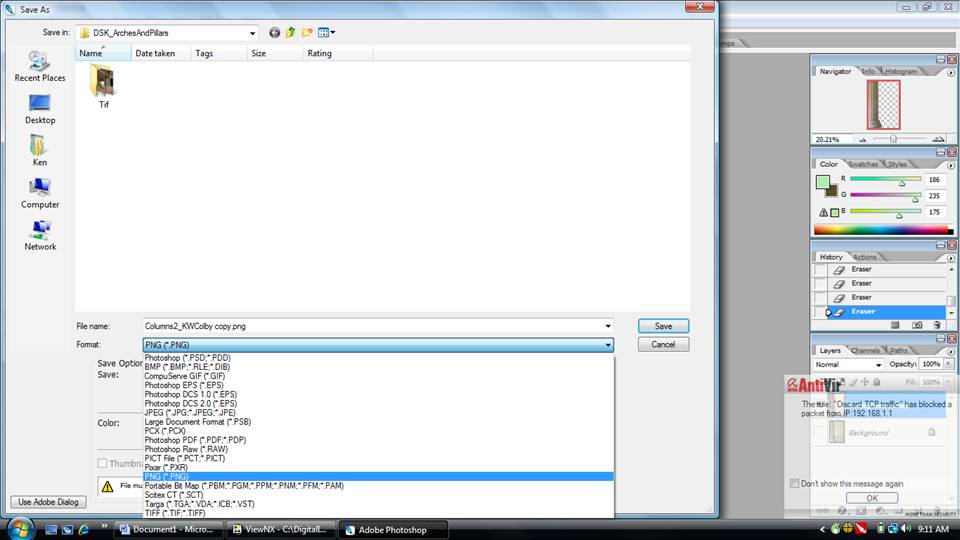Click the AntiVir tray icon
960x540 pixels.
[861, 528]
